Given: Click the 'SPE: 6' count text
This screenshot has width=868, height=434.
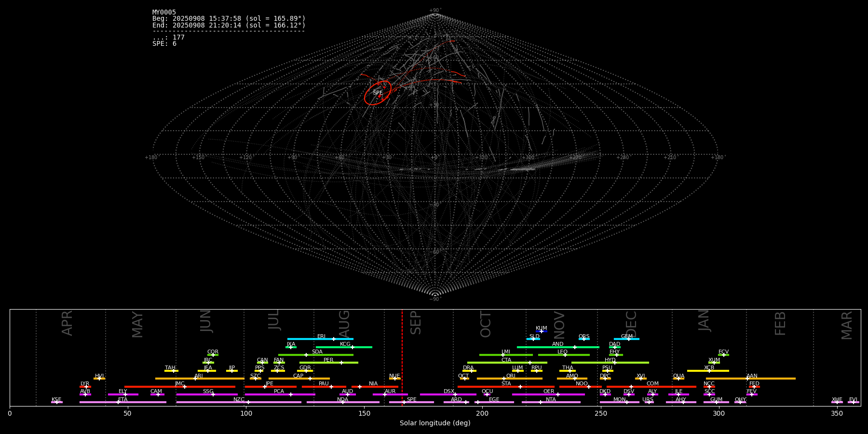Looking at the screenshot, I should click(164, 44).
